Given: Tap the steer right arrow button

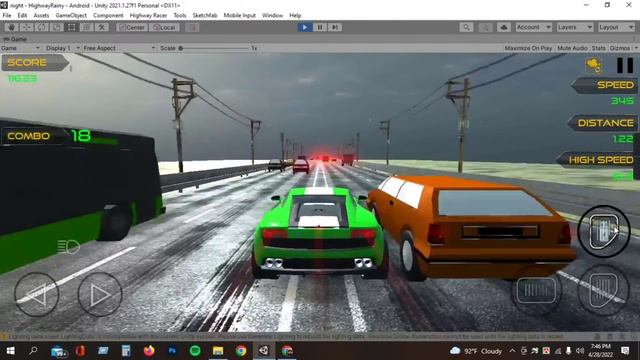Looking at the screenshot, I should [x=100, y=294].
